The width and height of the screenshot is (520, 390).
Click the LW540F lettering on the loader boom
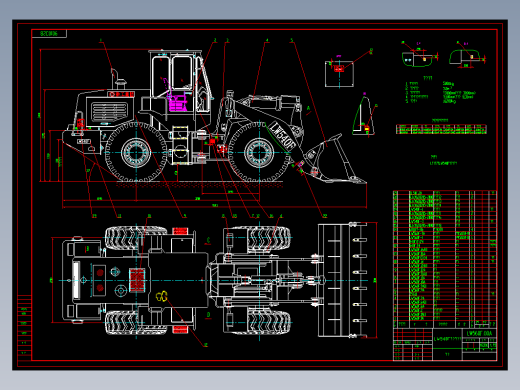click(282, 136)
